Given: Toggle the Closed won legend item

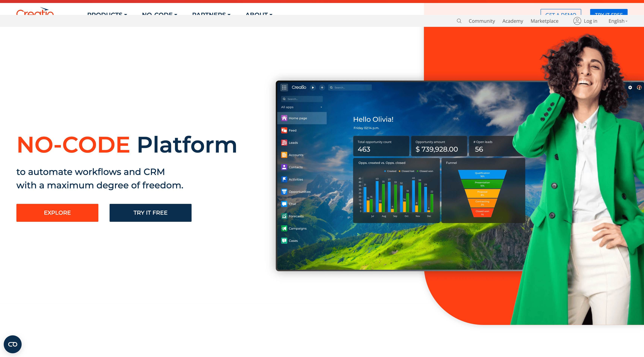Looking at the screenshot, I should click(425, 171).
